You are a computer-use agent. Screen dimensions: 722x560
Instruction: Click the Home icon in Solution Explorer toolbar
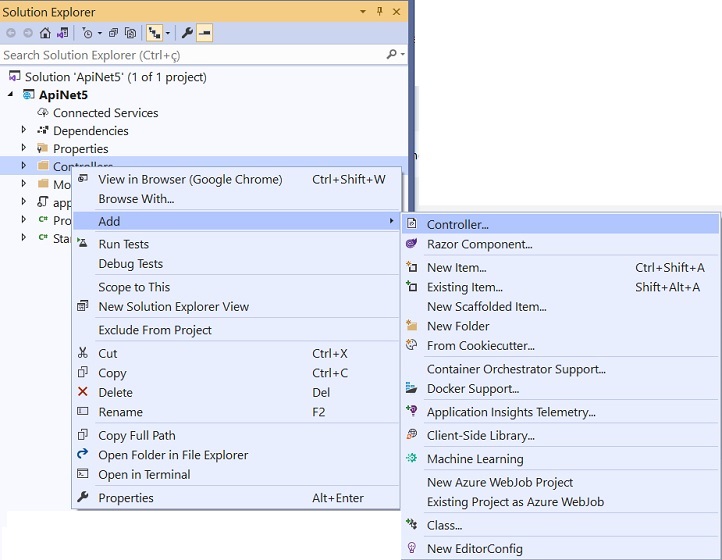[45, 33]
